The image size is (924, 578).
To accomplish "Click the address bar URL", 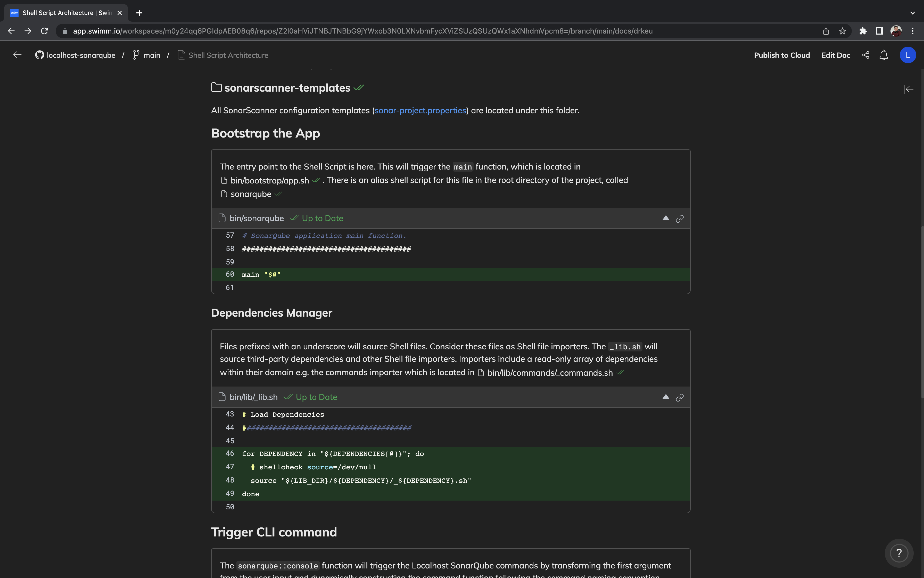I will [363, 31].
